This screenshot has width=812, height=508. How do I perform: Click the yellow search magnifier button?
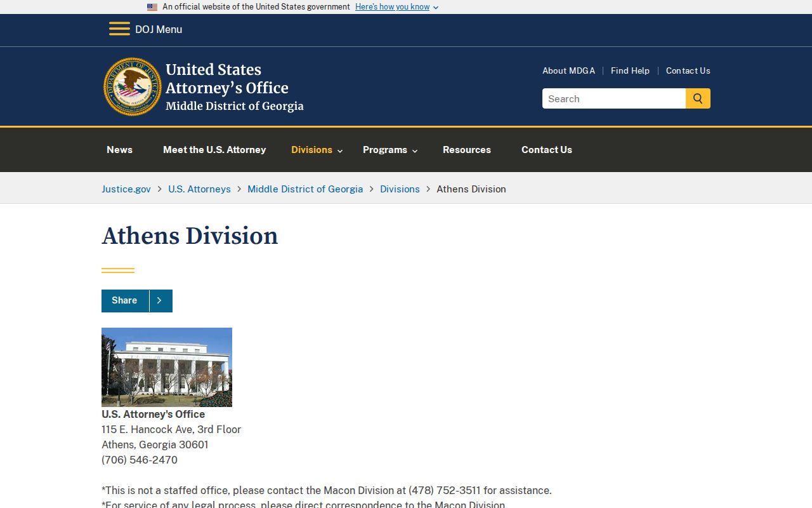click(x=698, y=98)
